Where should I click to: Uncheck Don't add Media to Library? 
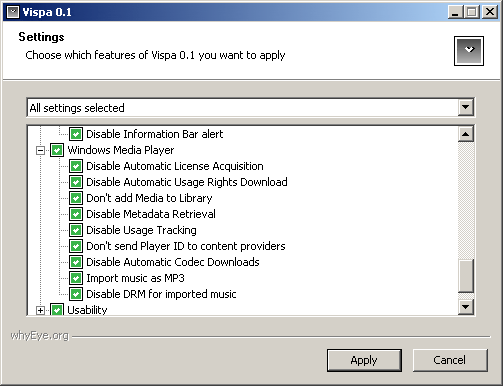(x=76, y=198)
